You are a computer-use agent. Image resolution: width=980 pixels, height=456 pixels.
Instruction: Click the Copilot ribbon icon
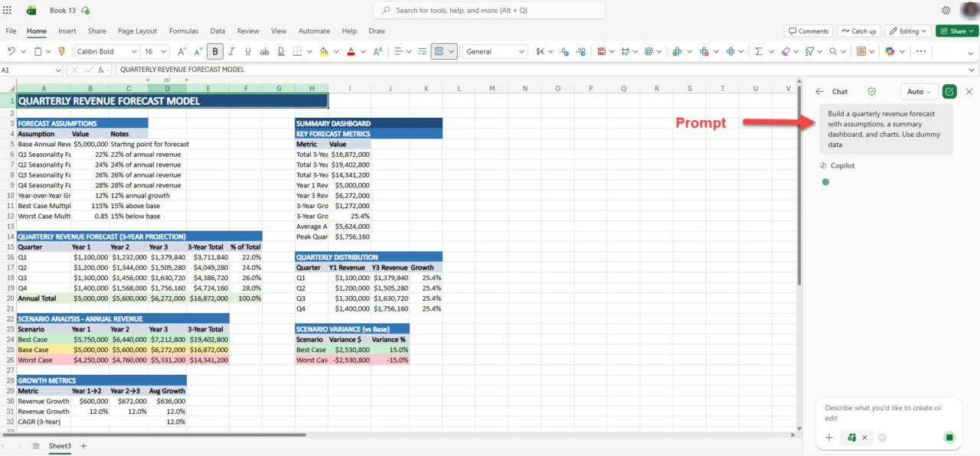(x=890, y=51)
